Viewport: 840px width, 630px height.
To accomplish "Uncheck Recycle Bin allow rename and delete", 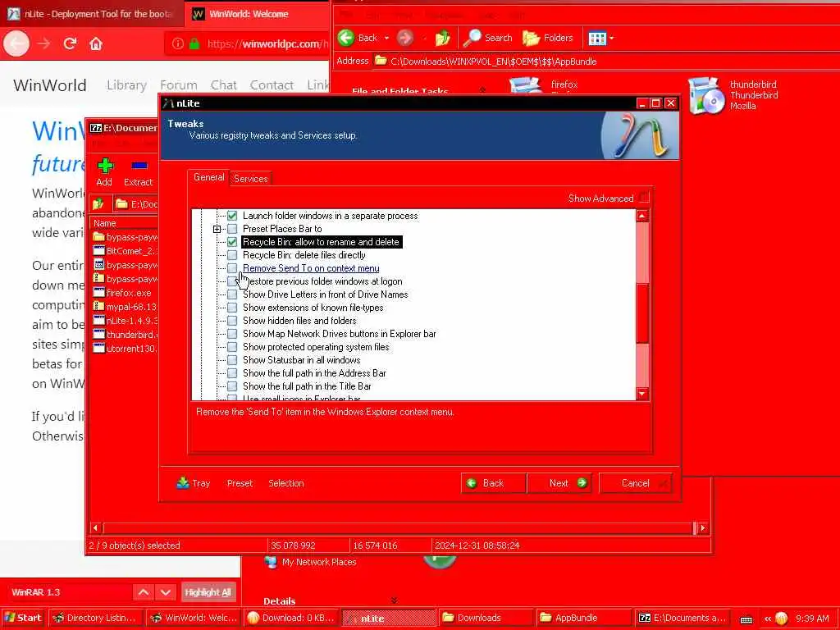I will [232, 242].
